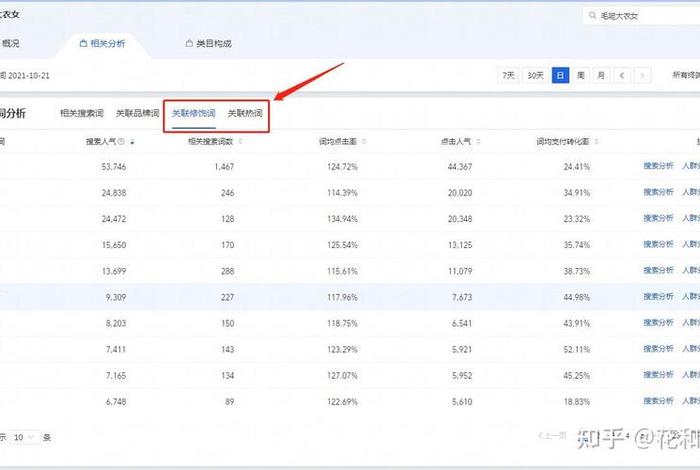Sort by 词均支付转化率 column arrows

coord(596,142)
